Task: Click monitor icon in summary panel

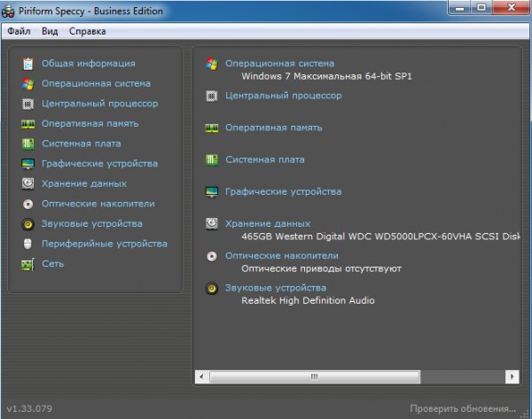Action: (212, 192)
